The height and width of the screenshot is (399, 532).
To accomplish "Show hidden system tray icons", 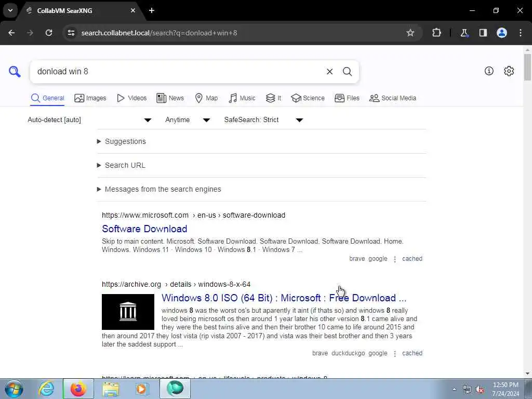I will coord(454,390).
